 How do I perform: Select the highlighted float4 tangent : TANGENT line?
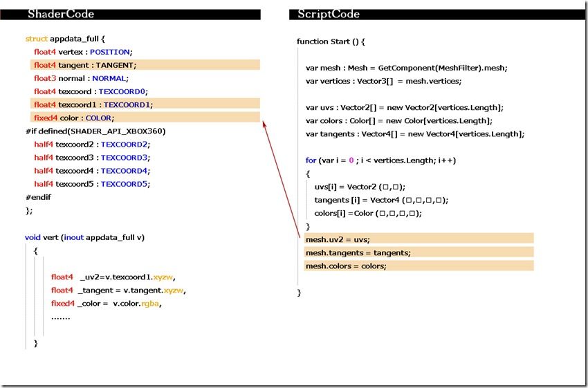click(x=145, y=65)
